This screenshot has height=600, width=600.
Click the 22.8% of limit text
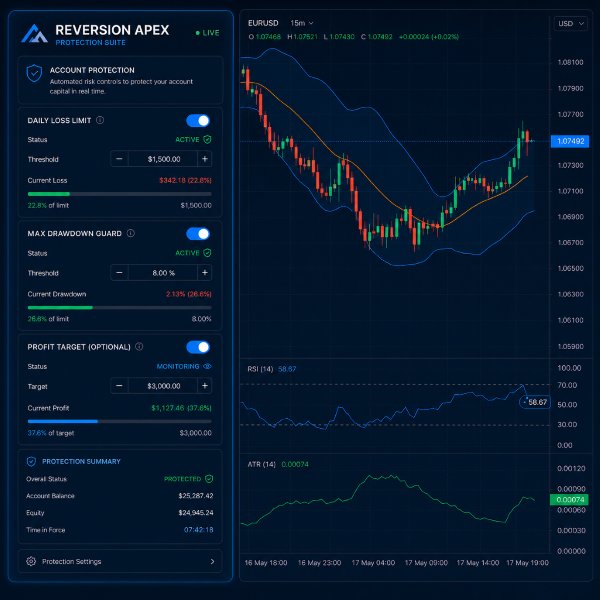48,205
